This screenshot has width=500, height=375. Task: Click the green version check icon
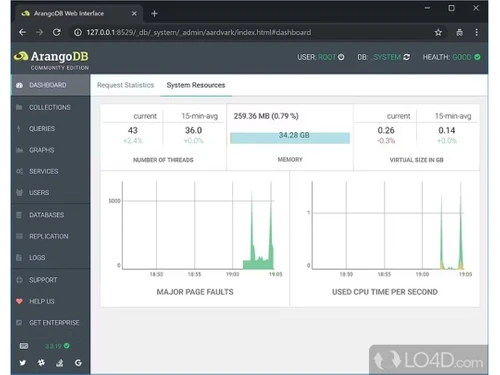[x=67, y=346]
